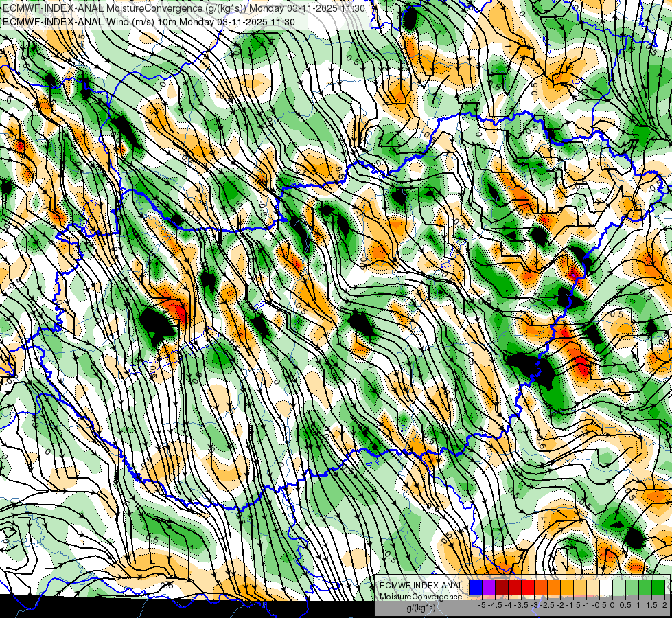Click the -2.5 value on the legend scale
The image size is (672, 618).
coord(548,605)
